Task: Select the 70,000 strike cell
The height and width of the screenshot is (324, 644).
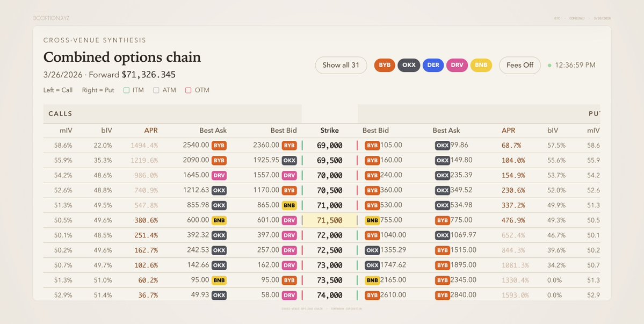Action: click(x=329, y=175)
